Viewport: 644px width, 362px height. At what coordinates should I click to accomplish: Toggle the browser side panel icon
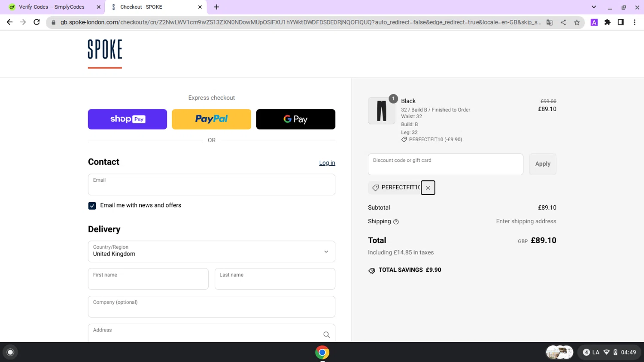[621, 22]
